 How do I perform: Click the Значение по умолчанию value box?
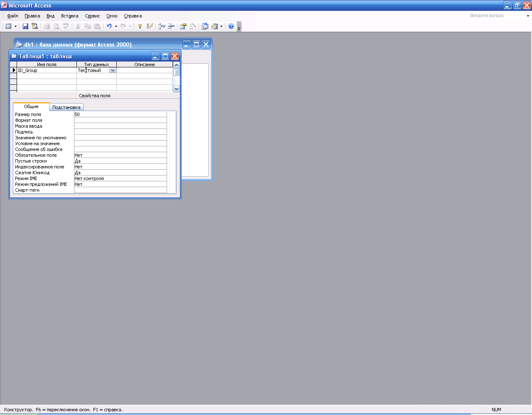[121, 138]
